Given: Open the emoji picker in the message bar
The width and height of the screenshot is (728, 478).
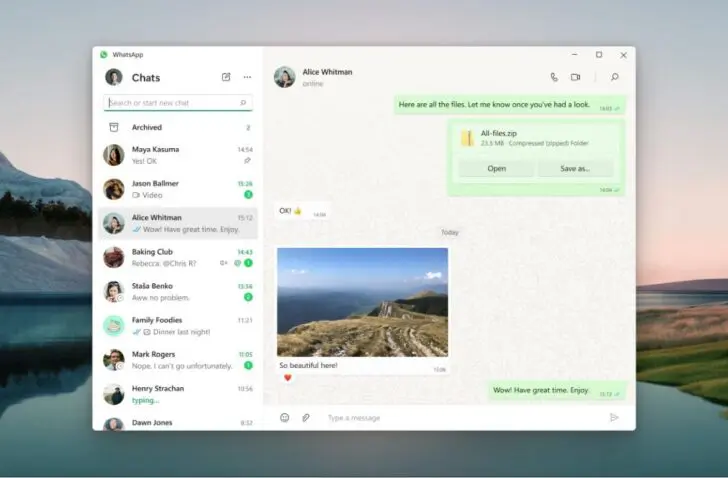Looking at the screenshot, I should tap(285, 418).
